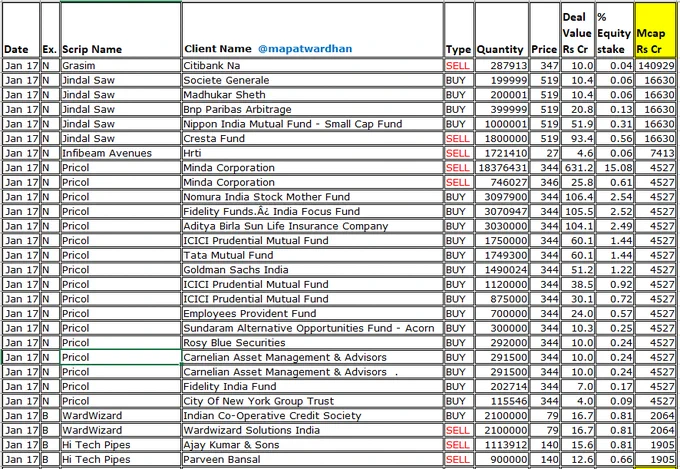
Task: Select Employees Provident Fund cell
Action: coord(313,314)
